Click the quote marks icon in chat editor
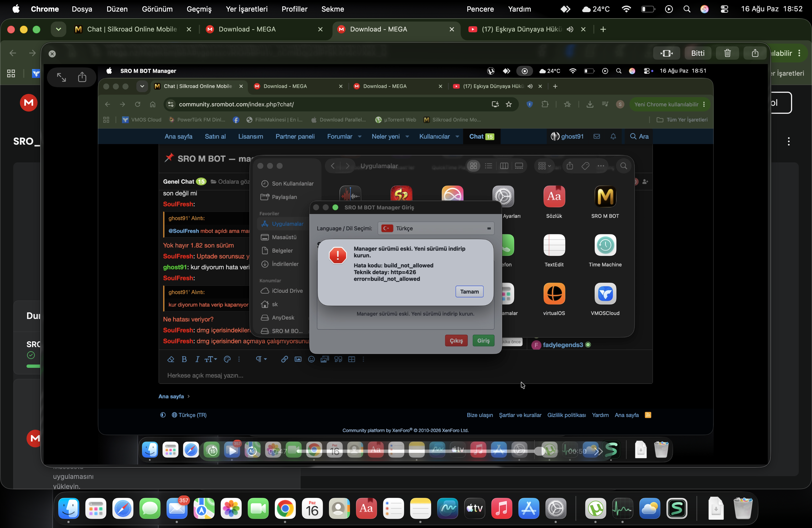This screenshot has height=528, width=812. (338, 359)
